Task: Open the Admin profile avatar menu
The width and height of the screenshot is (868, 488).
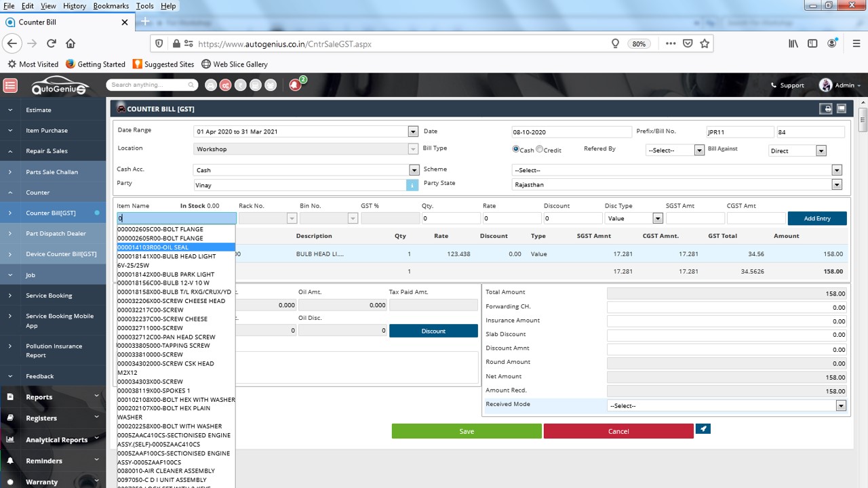Action: [826, 85]
